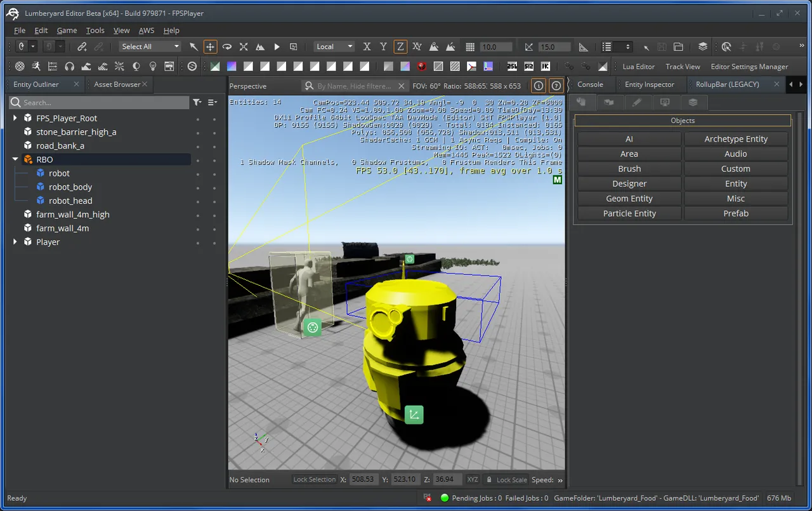Switch to Entity Inspector tab

point(650,84)
